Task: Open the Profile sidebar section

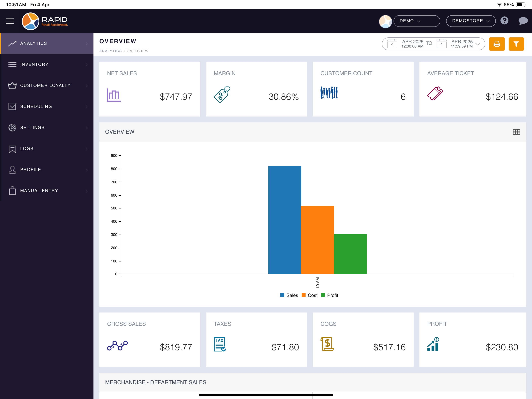Action: 47,170
